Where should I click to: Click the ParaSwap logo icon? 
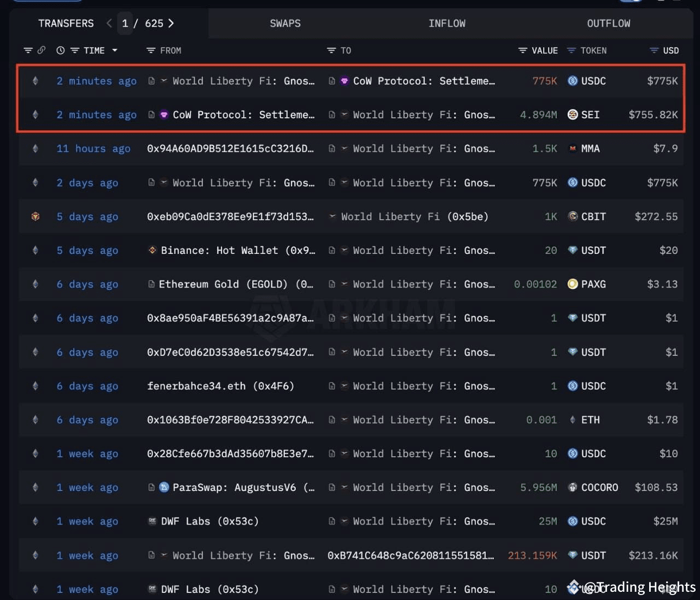tap(164, 487)
